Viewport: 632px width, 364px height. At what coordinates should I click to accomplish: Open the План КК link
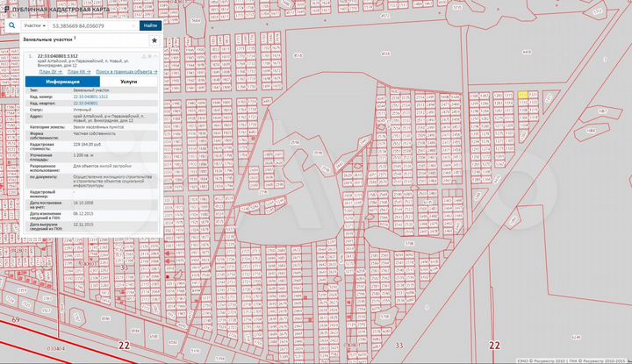pos(77,71)
